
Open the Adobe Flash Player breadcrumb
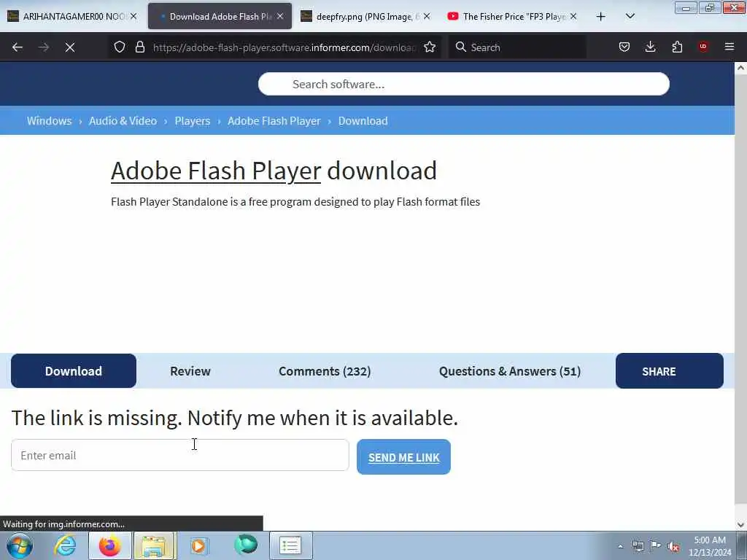[x=274, y=121]
